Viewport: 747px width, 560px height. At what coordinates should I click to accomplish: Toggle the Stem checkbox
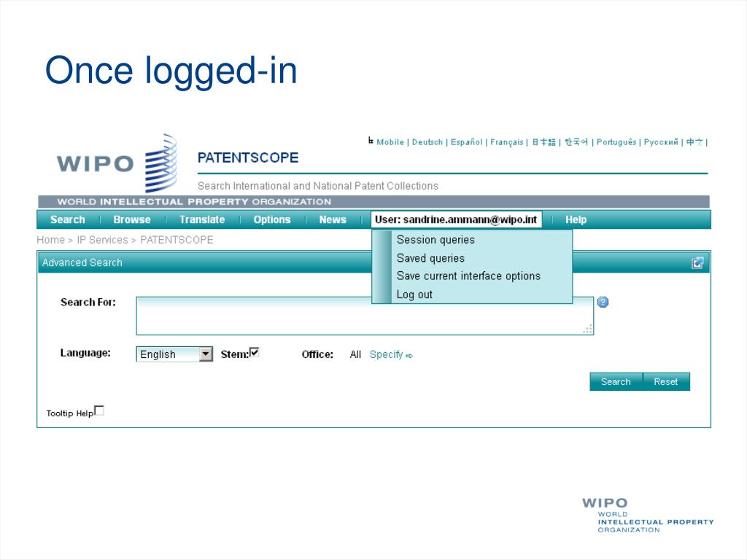click(255, 352)
